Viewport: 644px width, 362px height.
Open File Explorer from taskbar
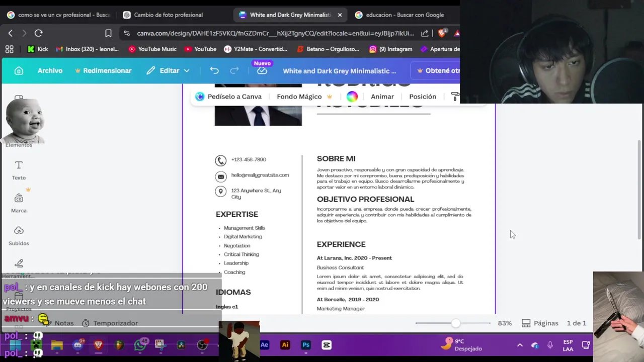coord(57,345)
